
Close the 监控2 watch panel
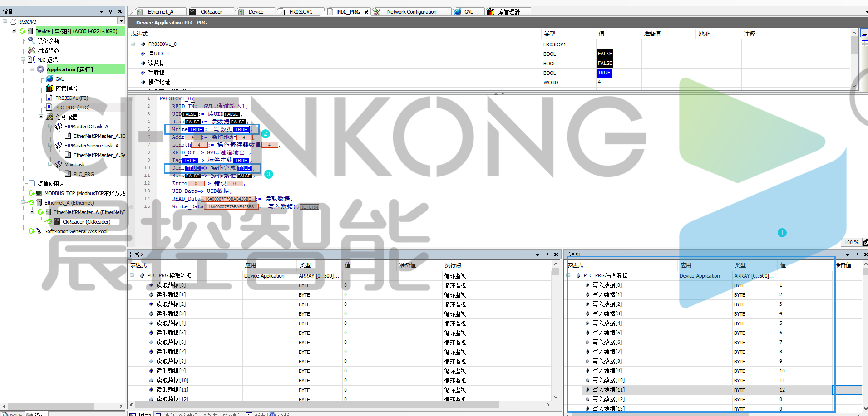tap(556, 254)
